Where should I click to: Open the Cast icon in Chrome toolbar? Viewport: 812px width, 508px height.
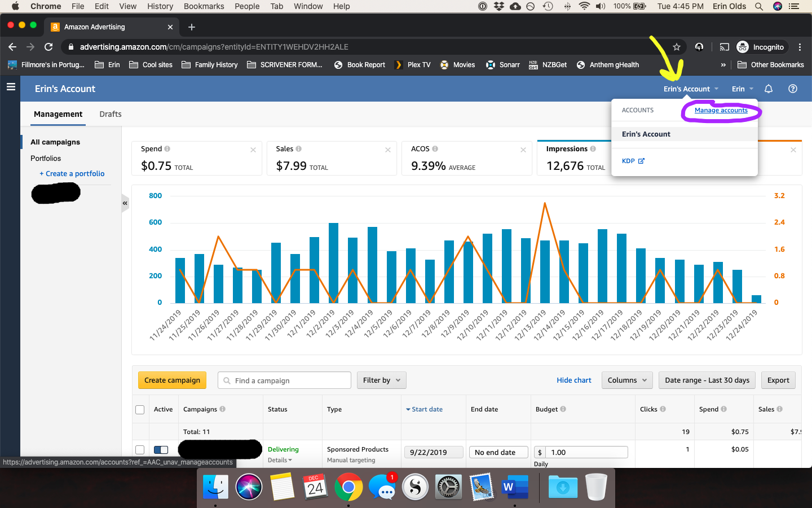pos(725,47)
